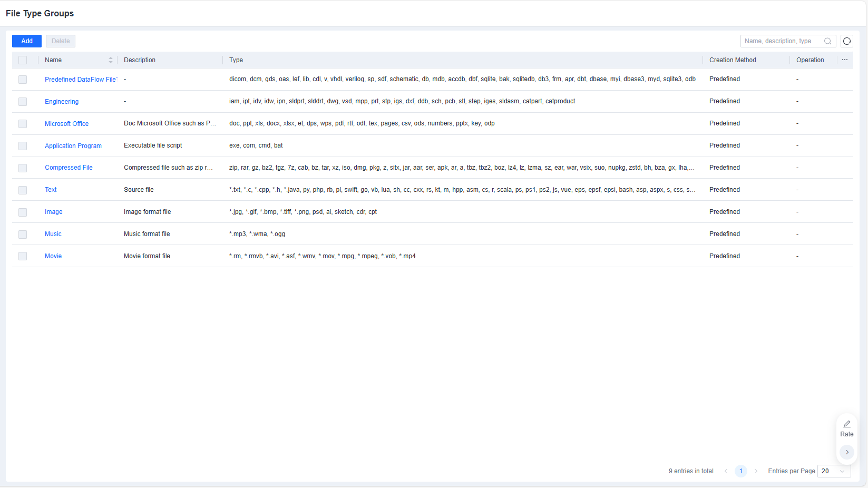Click the Operation column header

pos(810,60)
